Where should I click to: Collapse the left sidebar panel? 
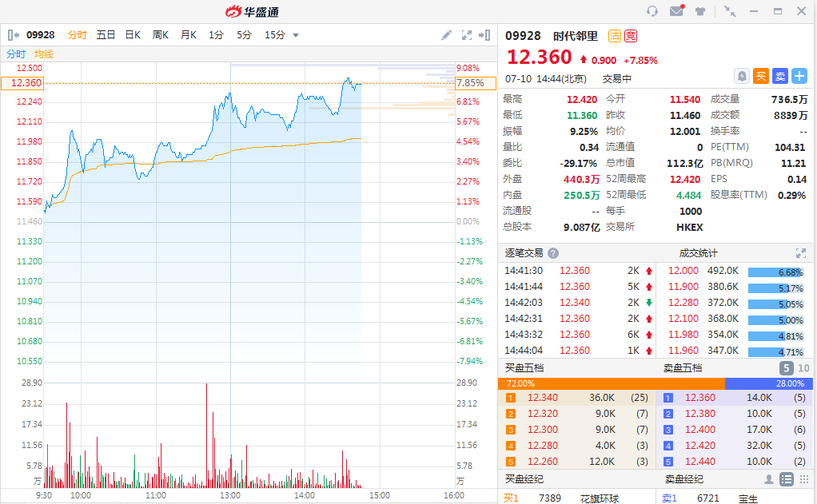(13, 35)
